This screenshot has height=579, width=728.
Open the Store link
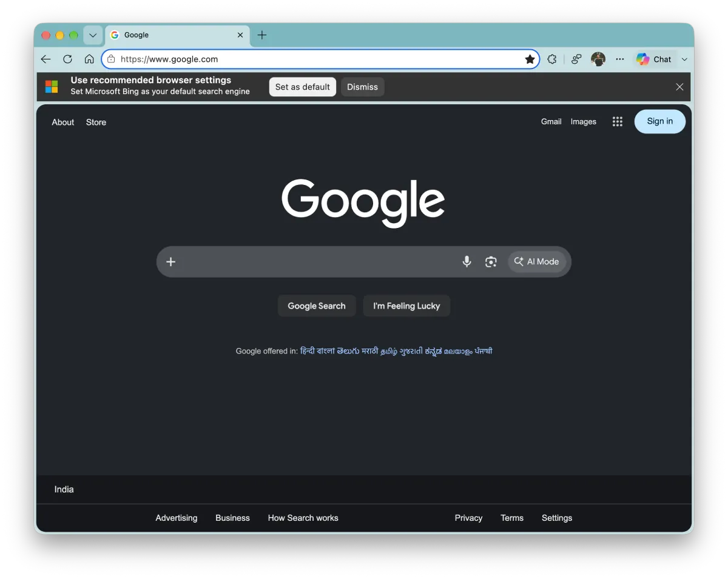tap(96, 122)
